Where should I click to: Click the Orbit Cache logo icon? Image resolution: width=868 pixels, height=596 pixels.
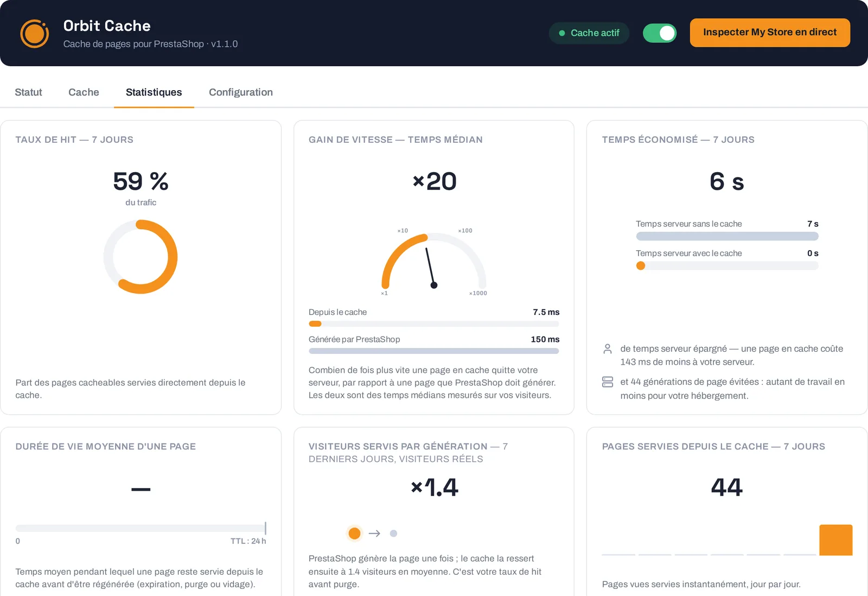[35, 34]
